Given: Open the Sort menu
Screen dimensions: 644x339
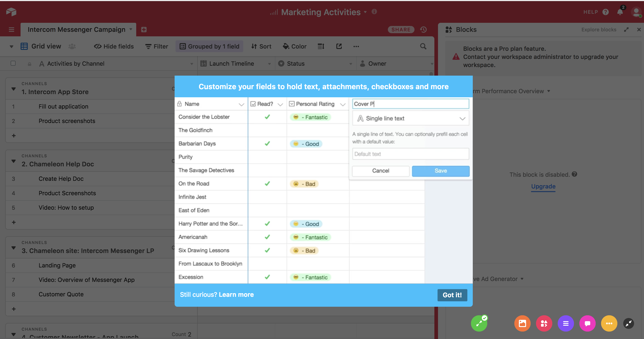Looking at the screenshot, I should pos(261,46).
